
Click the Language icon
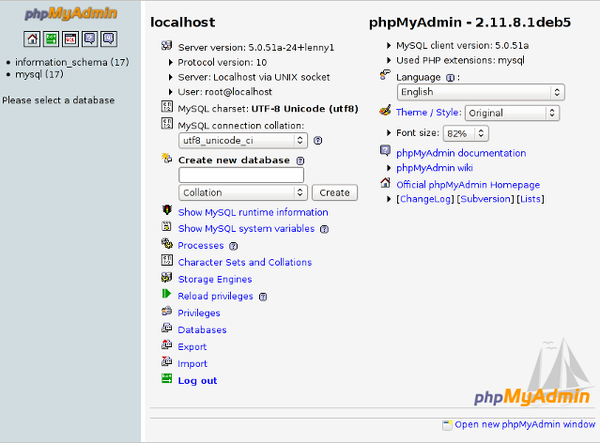coord(385,75)
